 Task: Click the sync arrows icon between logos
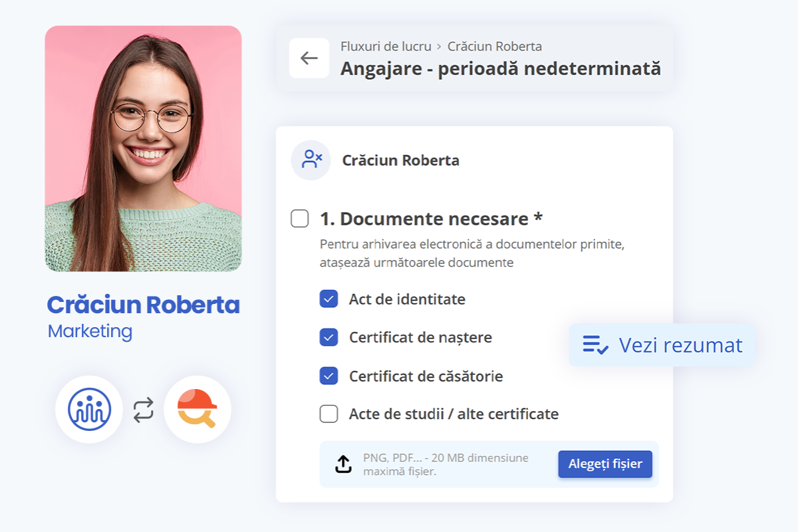143,410
